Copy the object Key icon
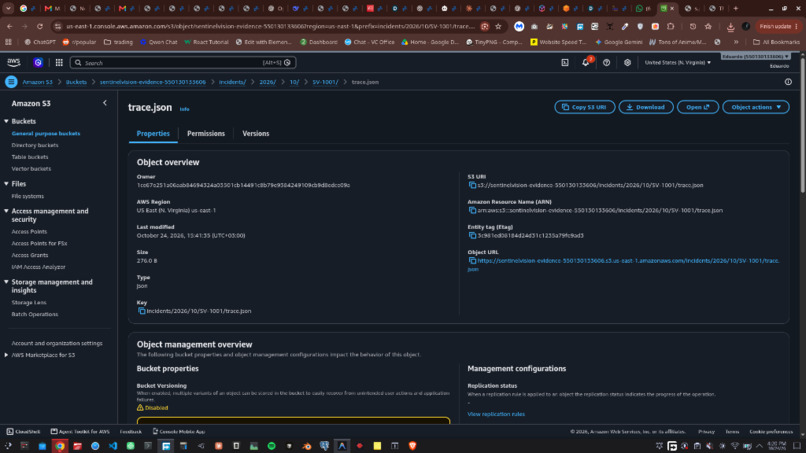Image resolution: width=806 pixels, height=453 pixels. point(141,311)
